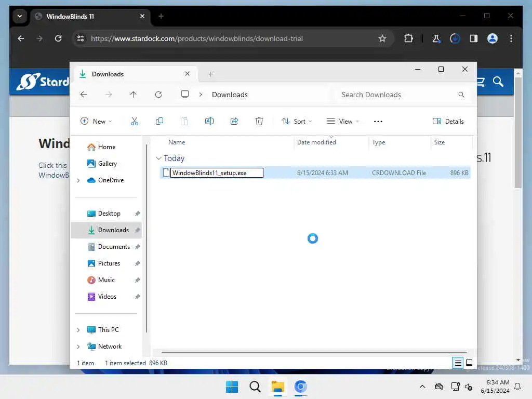Show Chrome downloads progress icon
This screenshot has width=532, height=399.
(x=455, y=38)
